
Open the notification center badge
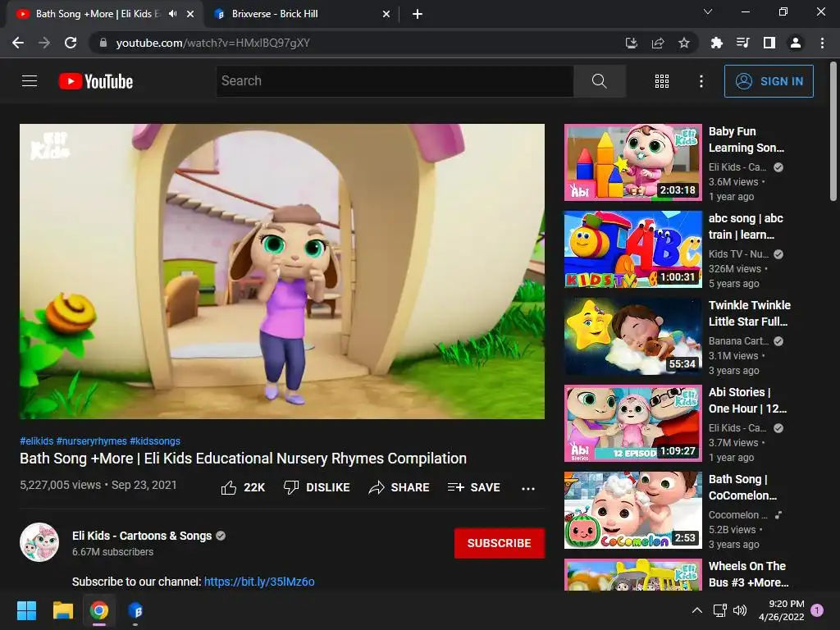[x=818, y=609]
